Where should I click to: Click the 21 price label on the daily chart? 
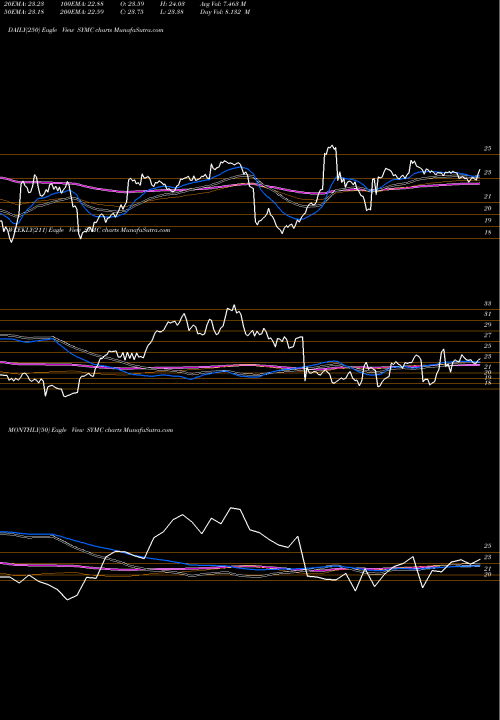click(x=488, y=197)
